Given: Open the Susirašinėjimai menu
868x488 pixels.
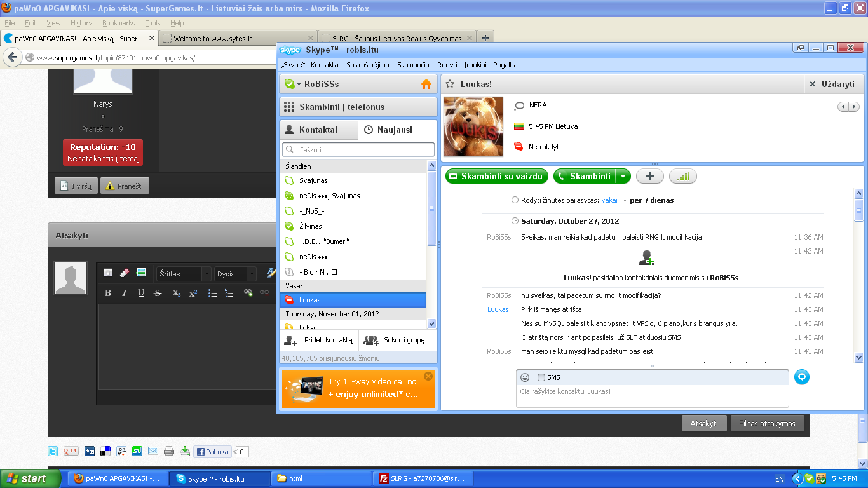Looking at the screenshot, I should [x=369, y=65].
